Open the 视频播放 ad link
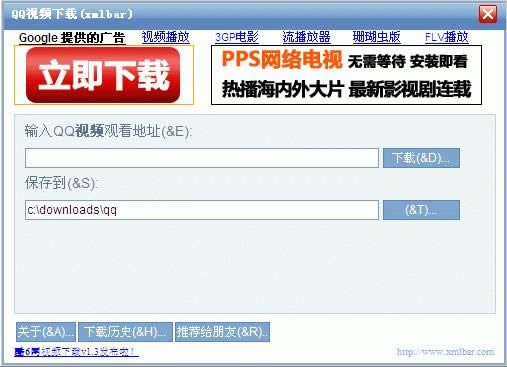507x367 pixels. pyautogui.click(x=166, y=37)
